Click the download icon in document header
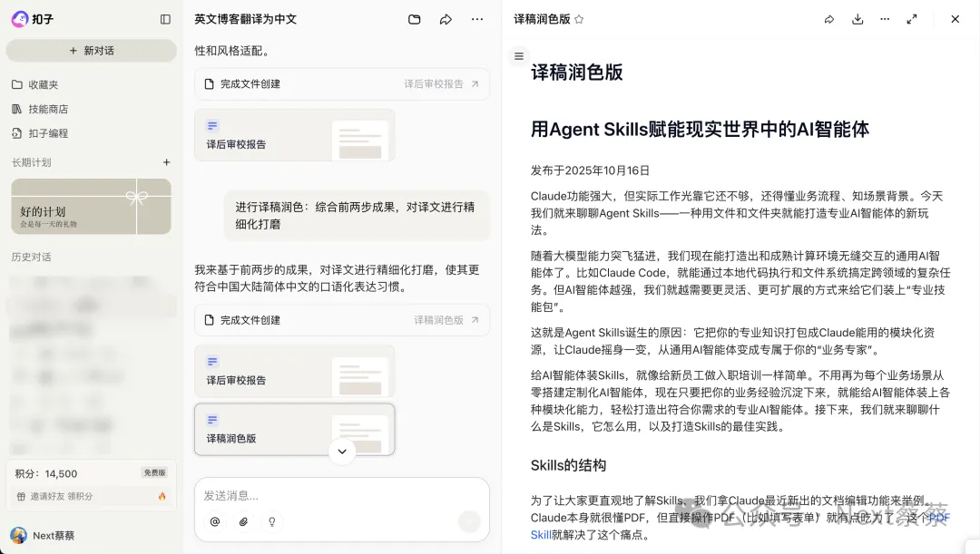Screen dimensions: 980x554 pos(857,19)
